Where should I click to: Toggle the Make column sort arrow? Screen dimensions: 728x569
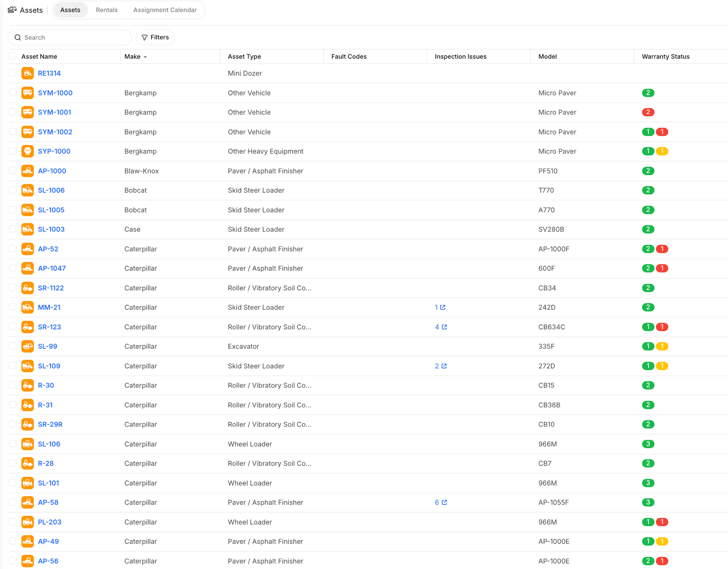[145, 56]
